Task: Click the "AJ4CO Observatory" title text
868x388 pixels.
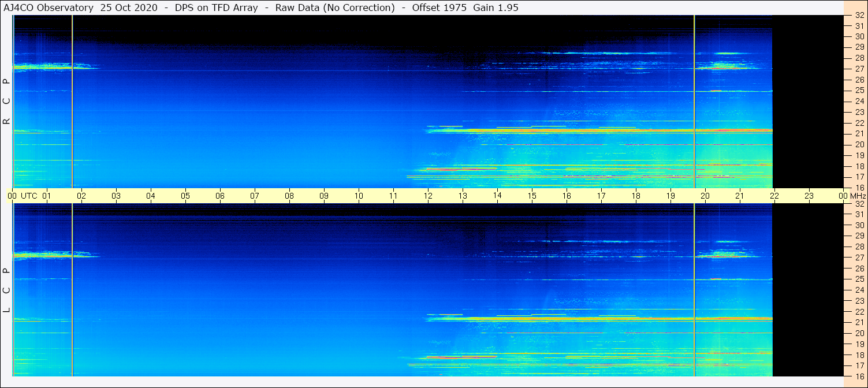Action: click(49, 8)
